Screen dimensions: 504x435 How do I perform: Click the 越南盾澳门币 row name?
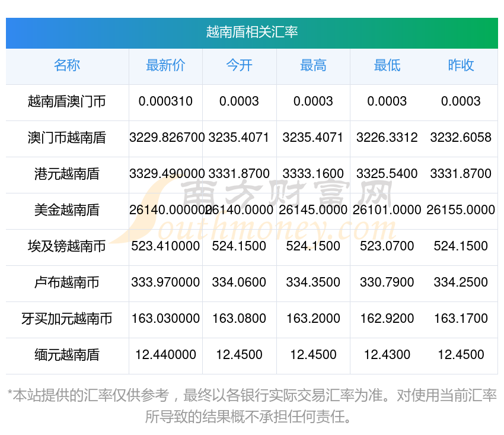coord(67,101)
